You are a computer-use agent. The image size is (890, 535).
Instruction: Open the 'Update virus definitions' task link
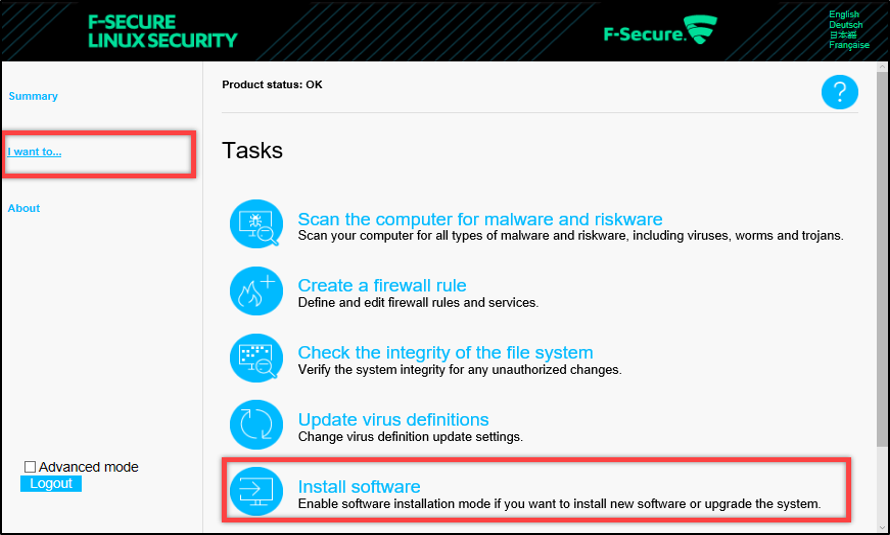coord(393,419)
